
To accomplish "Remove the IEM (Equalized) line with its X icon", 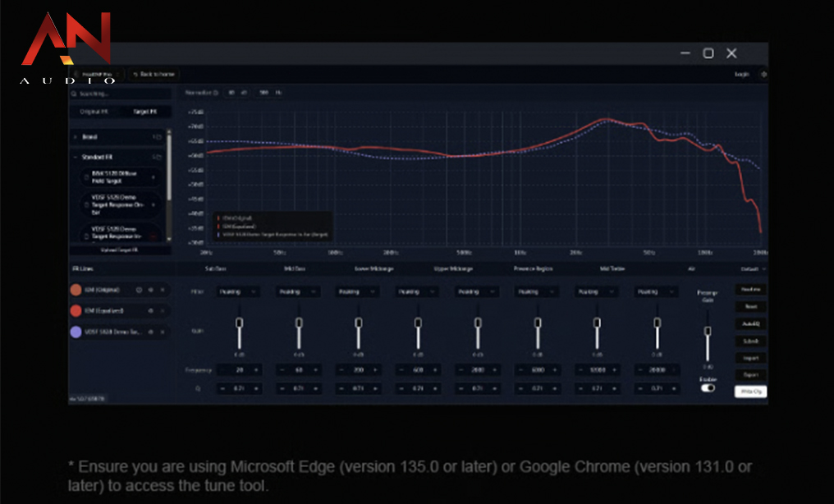I will (x=163, y=310).
